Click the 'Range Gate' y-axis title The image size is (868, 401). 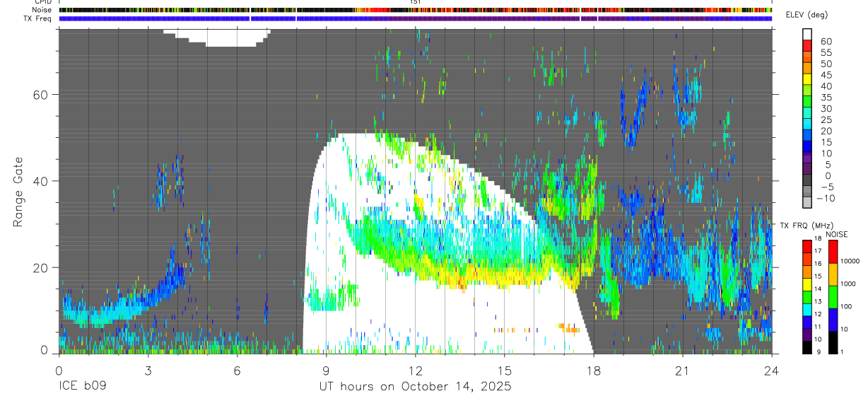(18, 192)
